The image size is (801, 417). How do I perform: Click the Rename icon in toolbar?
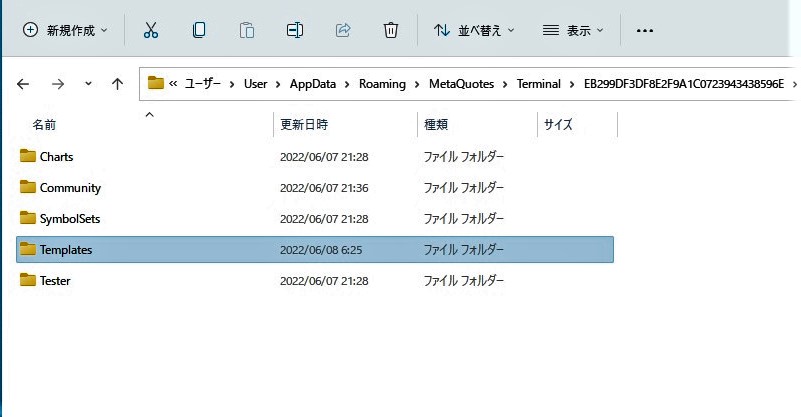(295, 30)
